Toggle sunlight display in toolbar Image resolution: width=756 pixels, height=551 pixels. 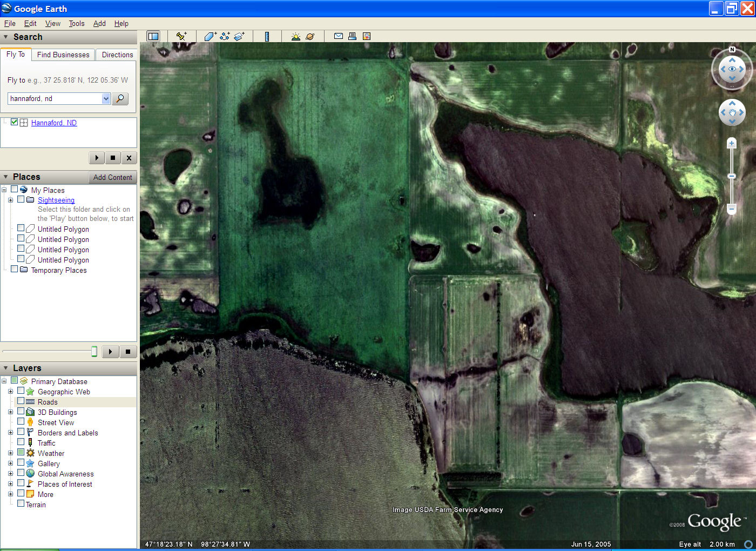point(295,36)
